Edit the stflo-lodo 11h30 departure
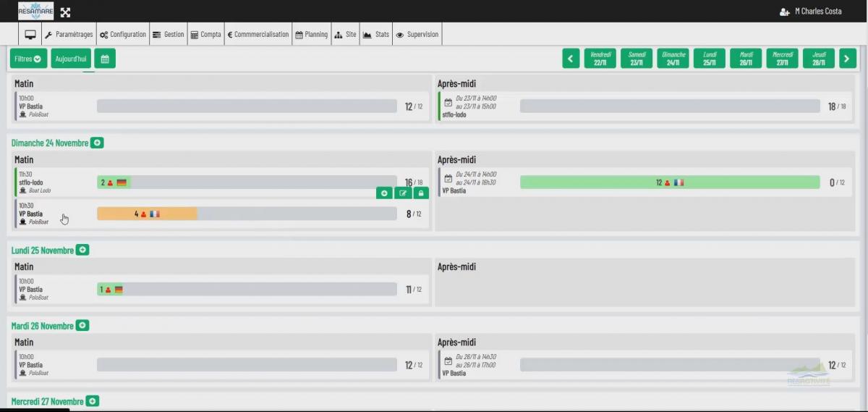Screen dimensions: 868x412 (x=403, y=193)
